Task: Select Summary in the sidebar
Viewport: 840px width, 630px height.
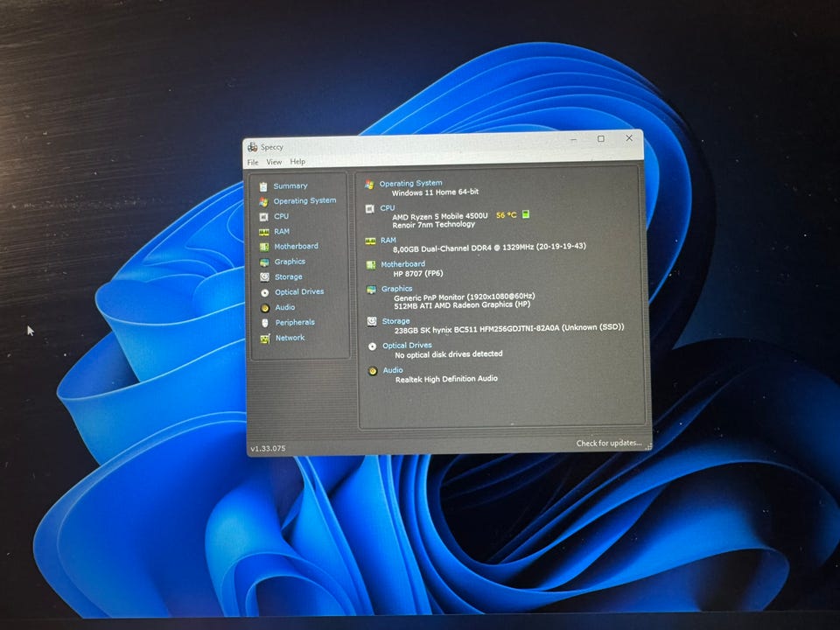Action: tap(290, 185)
